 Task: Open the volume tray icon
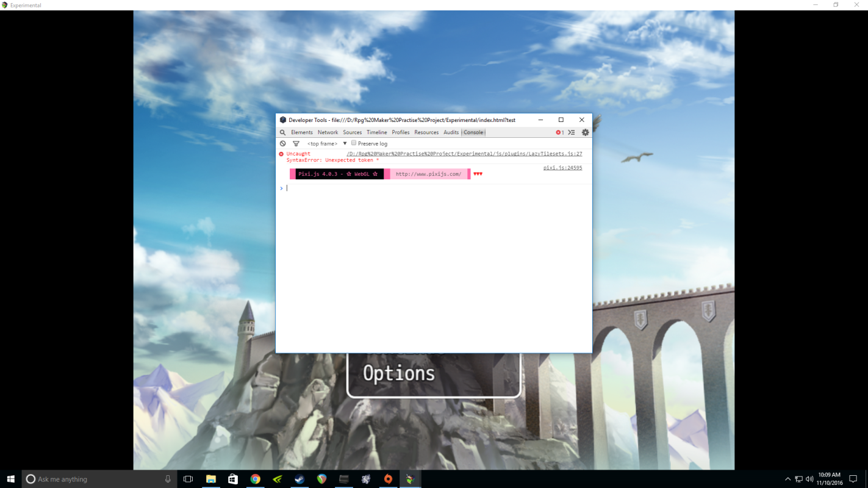click(809, 479)
